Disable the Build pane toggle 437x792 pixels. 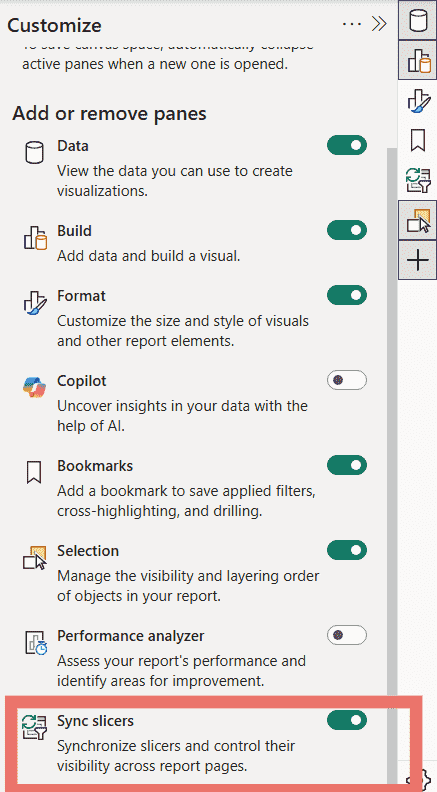click(347, 230)
